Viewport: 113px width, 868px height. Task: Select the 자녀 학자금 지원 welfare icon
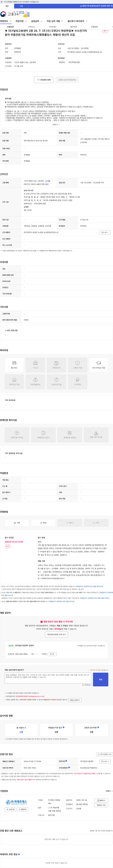(x=99, y=365)
